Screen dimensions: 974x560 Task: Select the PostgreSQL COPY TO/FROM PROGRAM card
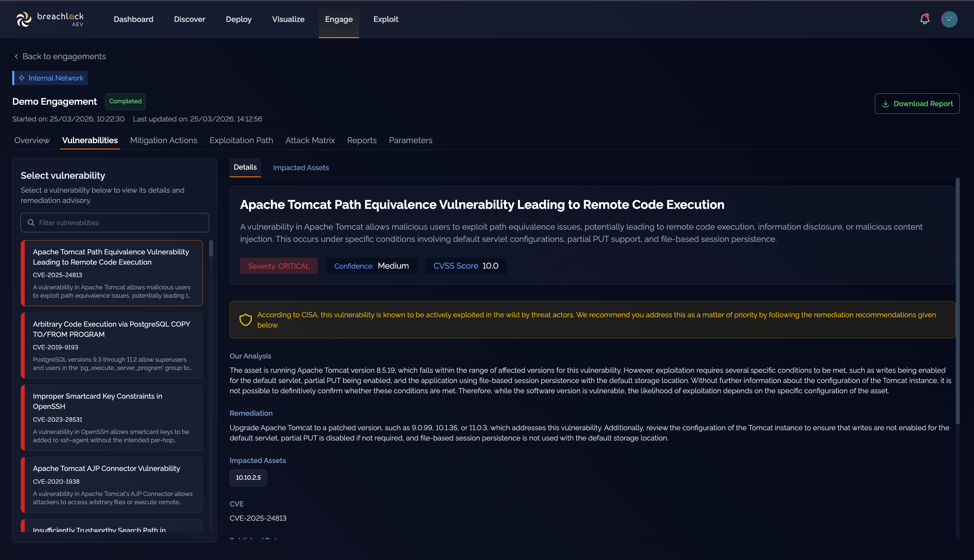(112, 345)
